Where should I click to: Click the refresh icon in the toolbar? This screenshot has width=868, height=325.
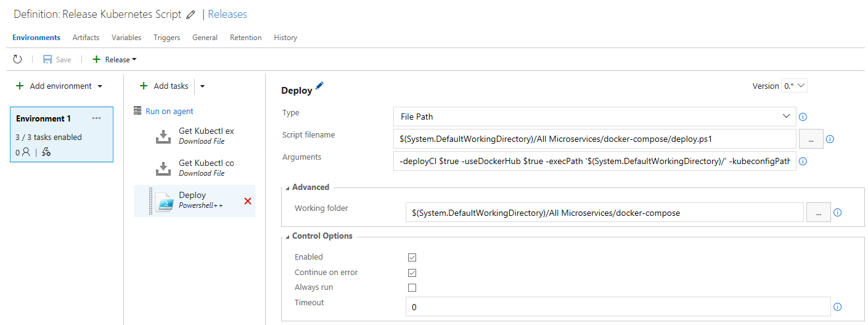[x=17, y=59]
